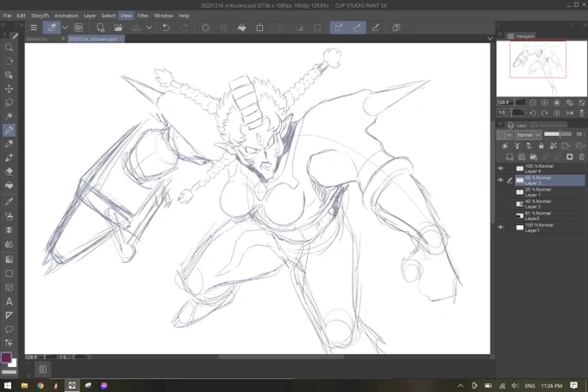Open the dropdown beside the highlighted command icon
The height and width of the screenshot is (392, 588).
click(65, 28)
